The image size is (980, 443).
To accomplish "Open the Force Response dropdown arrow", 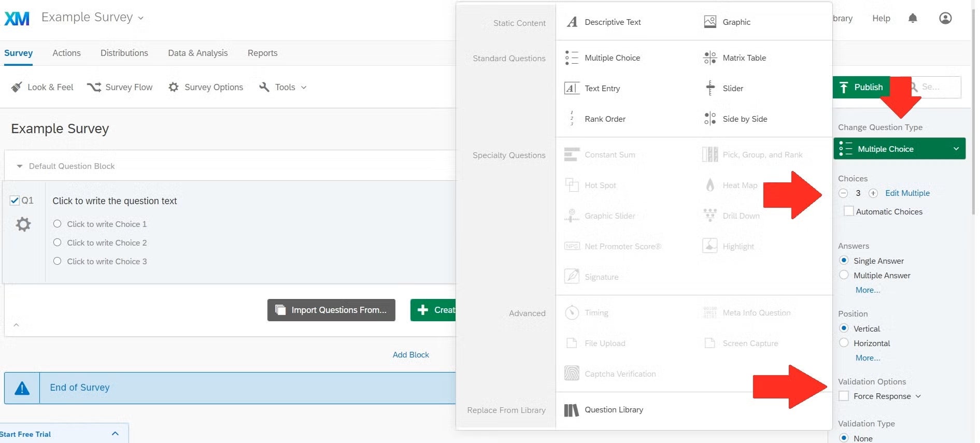I will click(918, 396).
